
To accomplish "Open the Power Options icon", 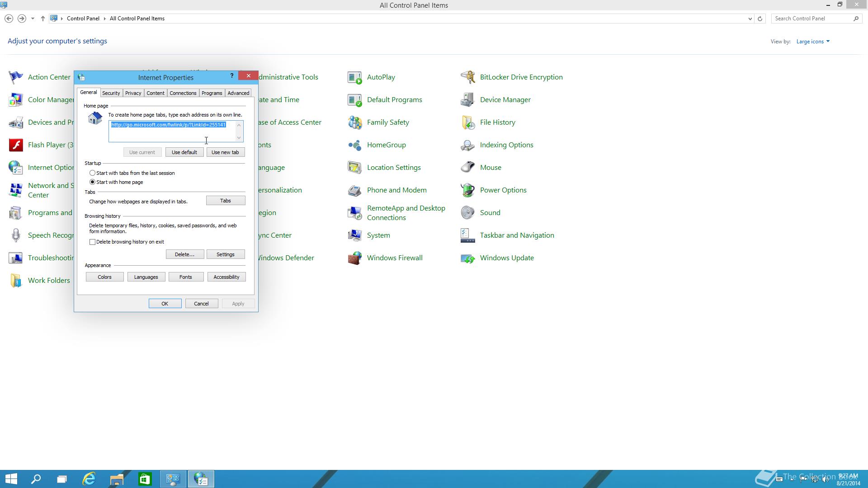I will pyautogui.click(x=468, y=190).
